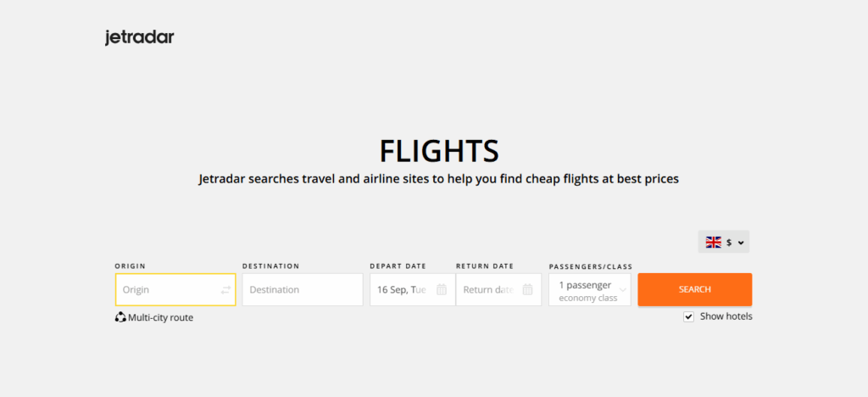Click the jetradar logo

pyautogui.click(x=140, y=37)
